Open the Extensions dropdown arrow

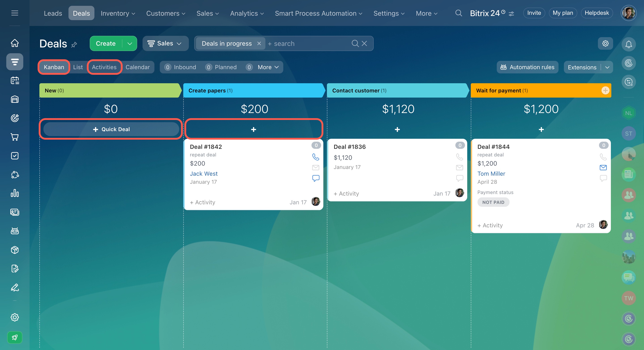point(607,67)
